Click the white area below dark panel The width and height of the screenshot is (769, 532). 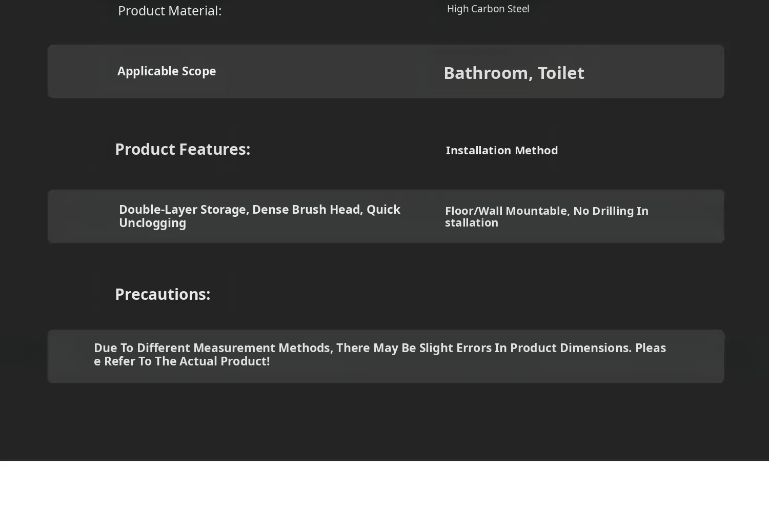pyautogui.click(x=385, y=496)
